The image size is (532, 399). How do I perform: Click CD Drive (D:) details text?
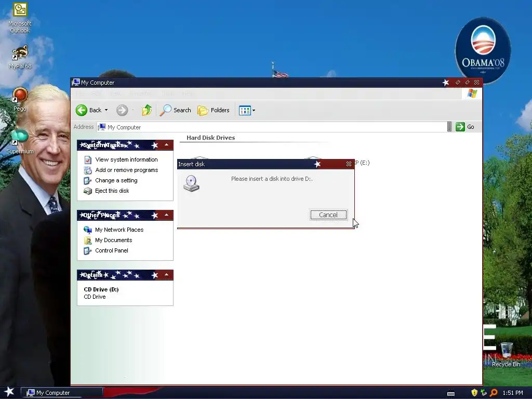tap(101, 289)
